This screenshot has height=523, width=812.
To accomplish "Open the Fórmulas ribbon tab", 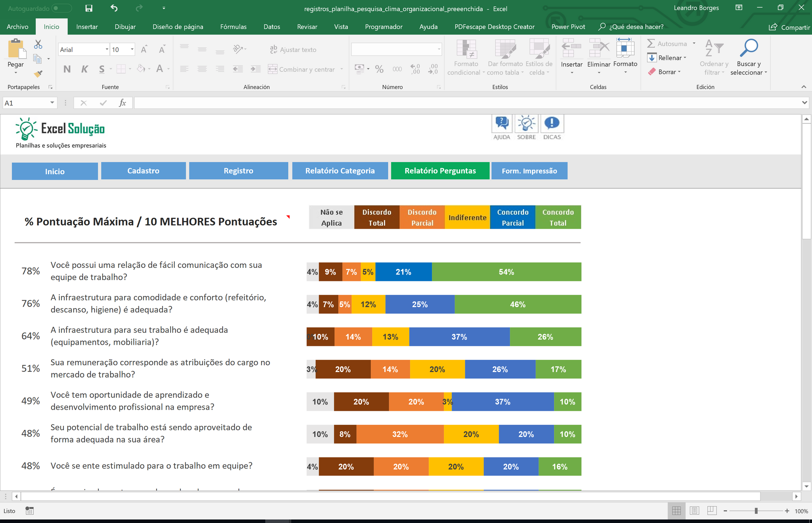I will click(x=233, y=27).
